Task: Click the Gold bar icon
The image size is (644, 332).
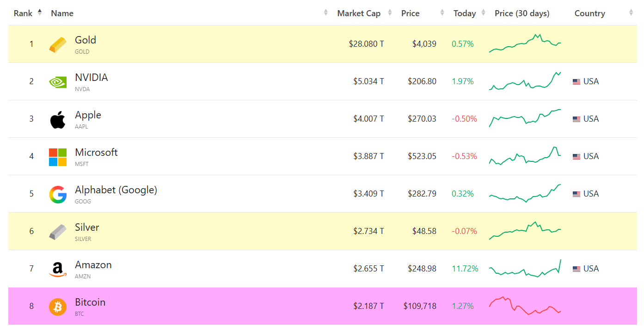Action: (x=58, y=44)
